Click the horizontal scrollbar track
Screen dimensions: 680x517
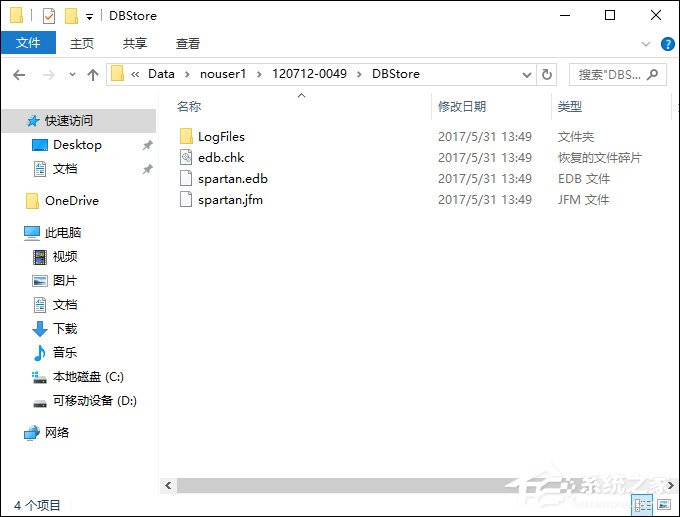tap(418, 486)
